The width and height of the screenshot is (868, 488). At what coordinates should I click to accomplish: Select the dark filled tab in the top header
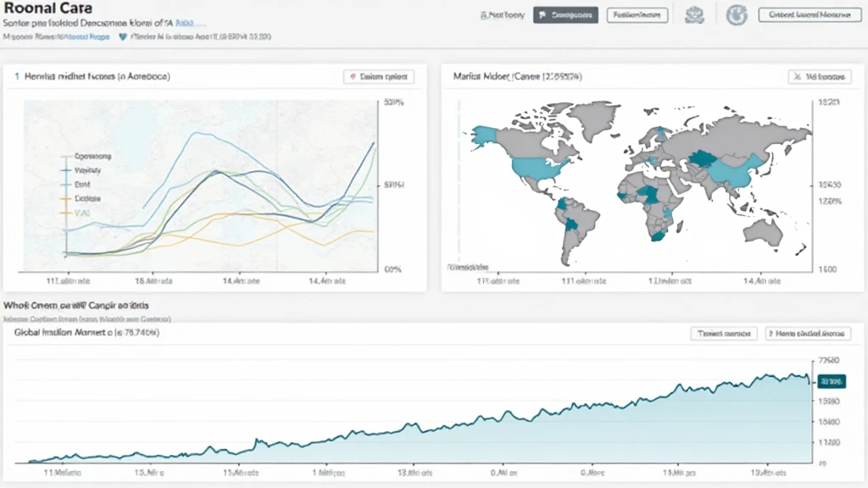tap(565, 15)
